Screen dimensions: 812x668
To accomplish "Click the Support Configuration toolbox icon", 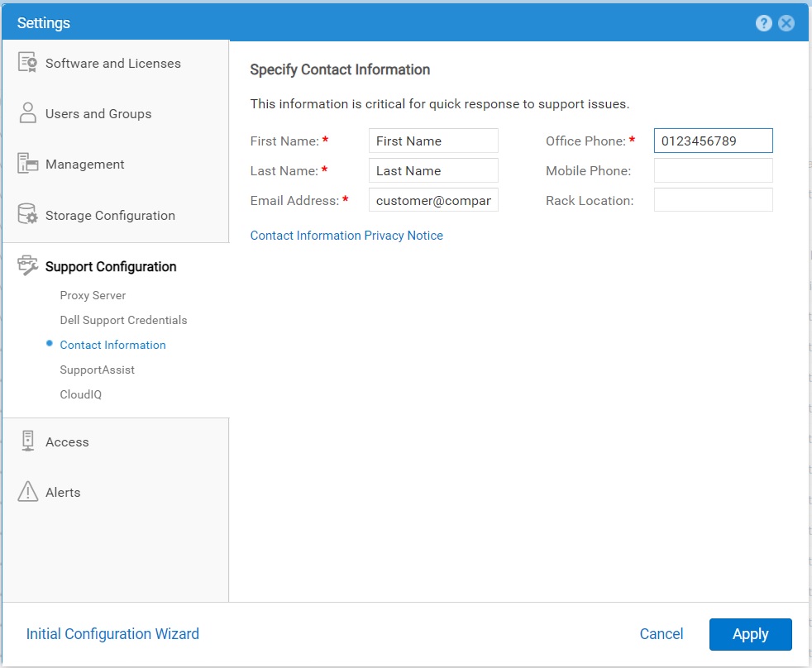I will pos(28,266).
